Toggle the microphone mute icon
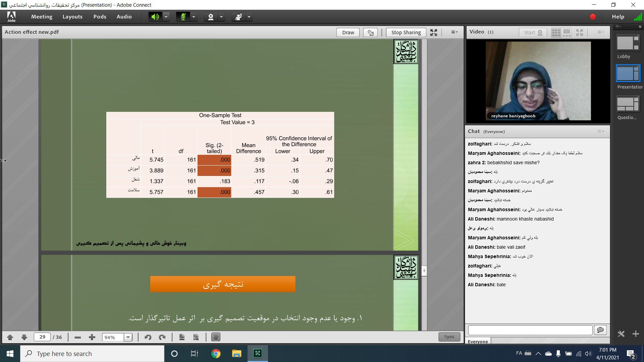 183,17
